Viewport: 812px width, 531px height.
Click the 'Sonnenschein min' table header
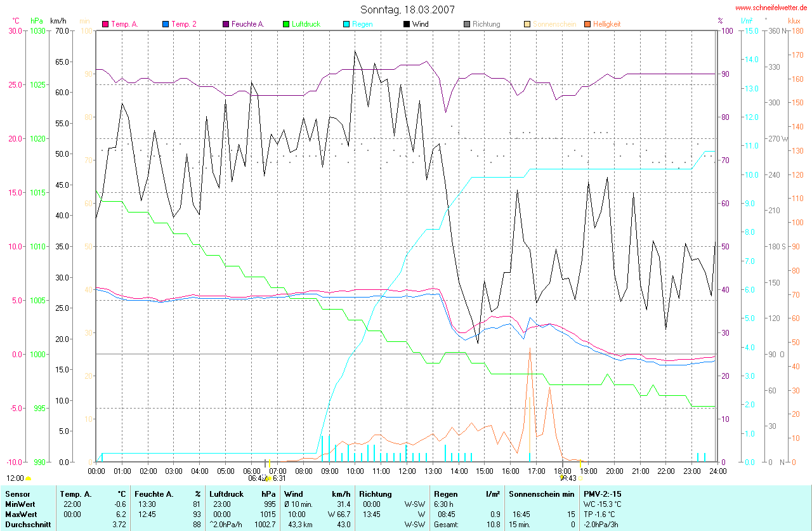click(x=541, y=494)
